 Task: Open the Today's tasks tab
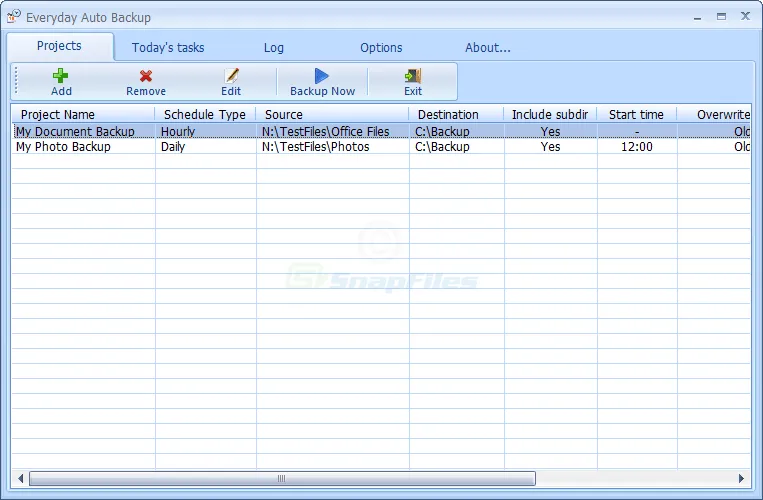(168, 48)
